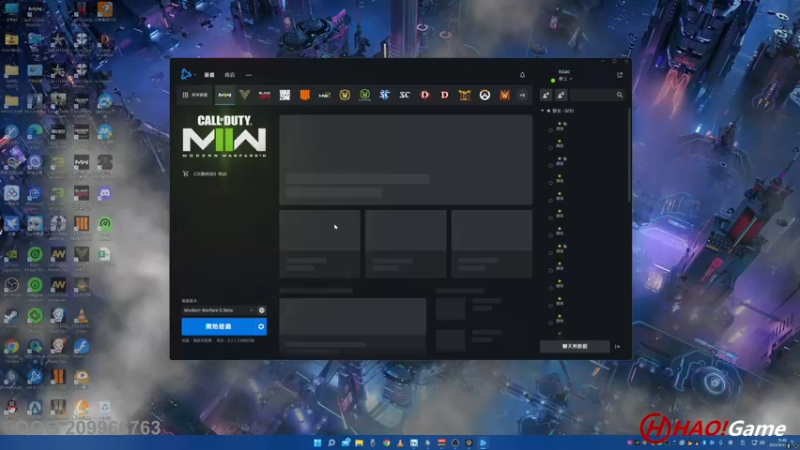Select the Diablo II Resurrected icon
This screenshot has width=800, height=450.
464,95
